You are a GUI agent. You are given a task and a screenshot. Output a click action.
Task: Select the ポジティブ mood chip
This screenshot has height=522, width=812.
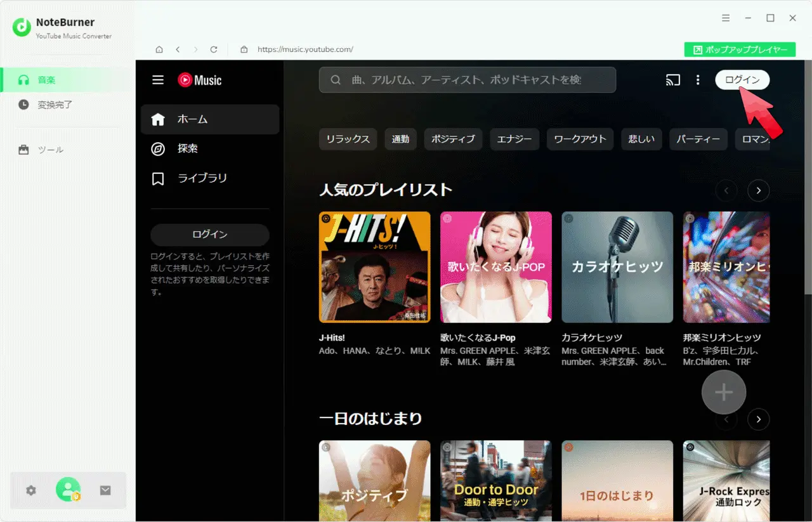point(454,139)
